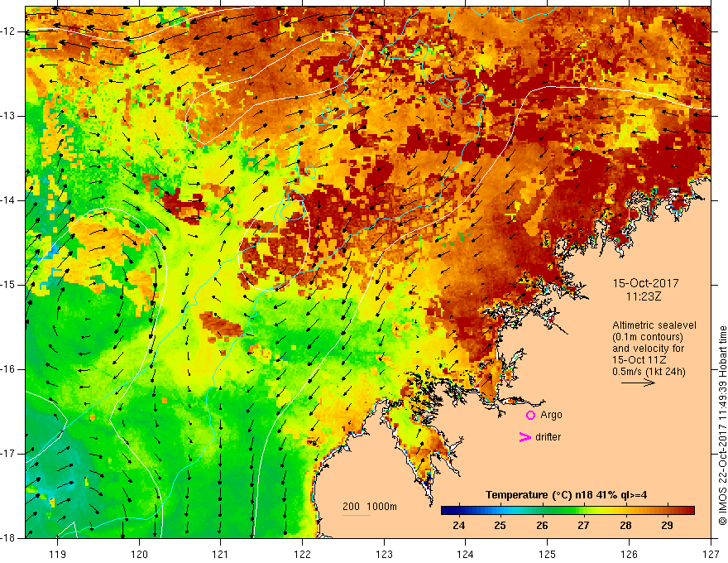
Task: Click the longitude axis label 124
Action: [466, 554]
